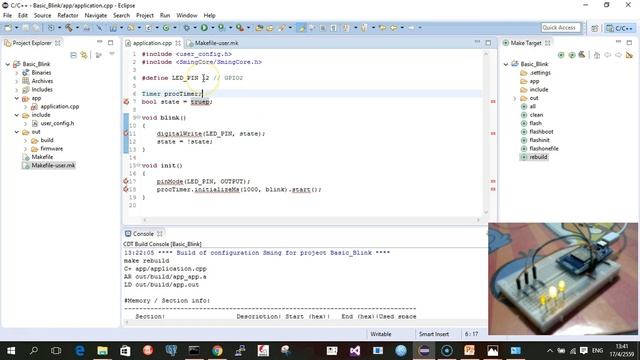Image resolution: width=640 pixels, height=360 pixels.
Task: Click the Quick Access input field
Action: 560,28
